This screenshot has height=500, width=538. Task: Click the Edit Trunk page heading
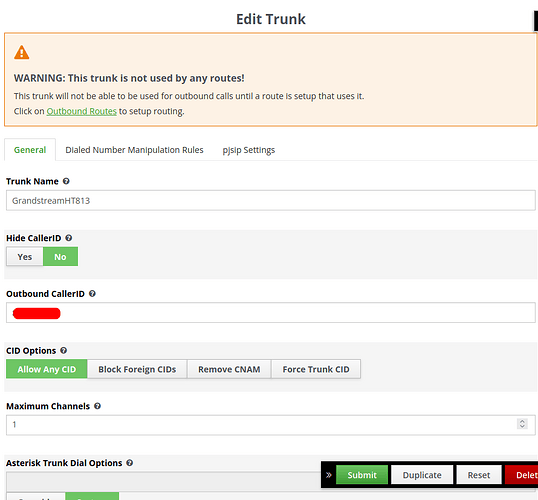coord(271,19)
